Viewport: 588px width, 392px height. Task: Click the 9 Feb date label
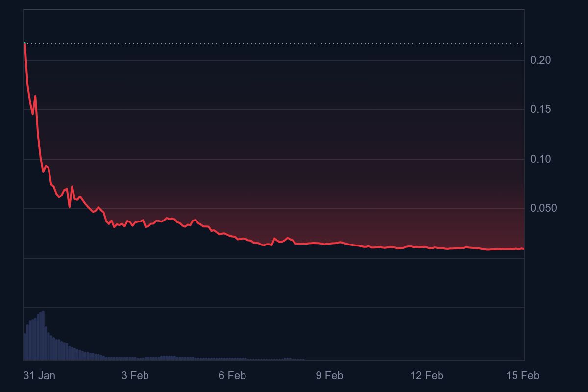pos(329,376)
